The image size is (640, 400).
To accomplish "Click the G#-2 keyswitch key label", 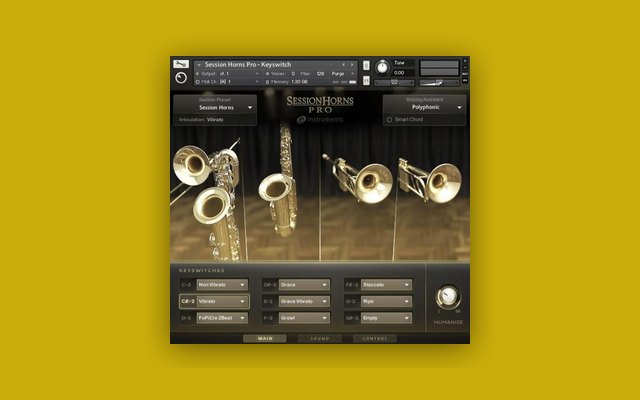I will pos(352,318).
